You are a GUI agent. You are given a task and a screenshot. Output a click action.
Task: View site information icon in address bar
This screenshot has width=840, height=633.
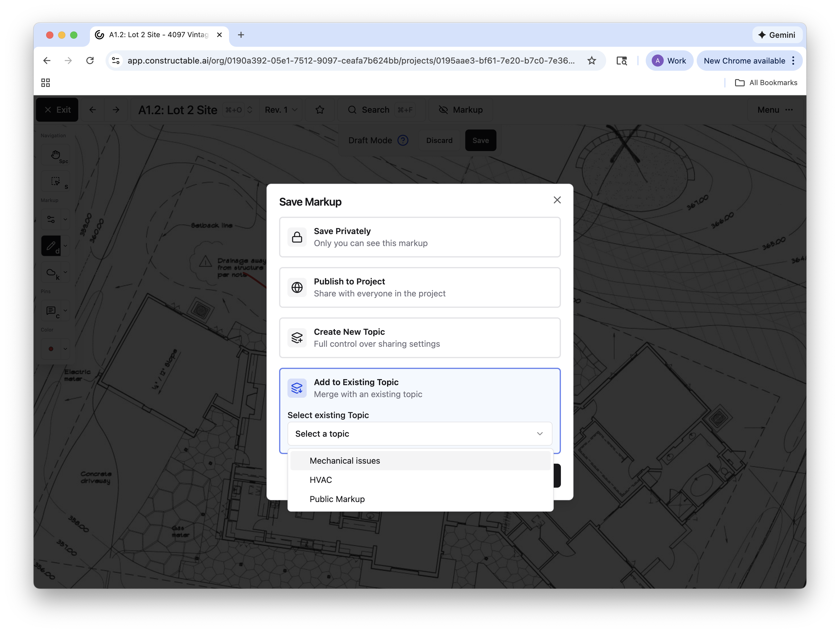click(x=116, y=61)
